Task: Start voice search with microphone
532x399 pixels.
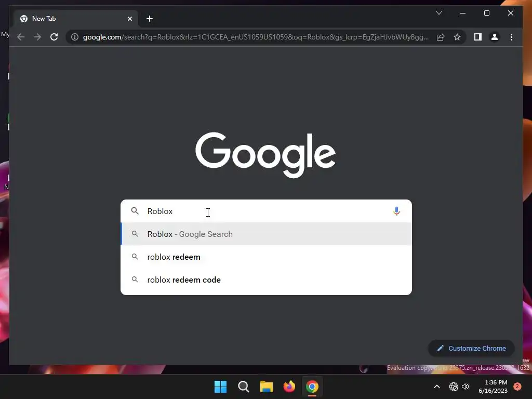Action: pyautogui.click(x=396, y=211)
